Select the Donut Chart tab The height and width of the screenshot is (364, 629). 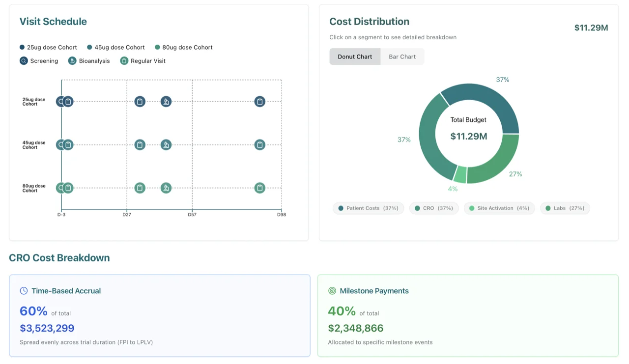[x=355, y=56]
